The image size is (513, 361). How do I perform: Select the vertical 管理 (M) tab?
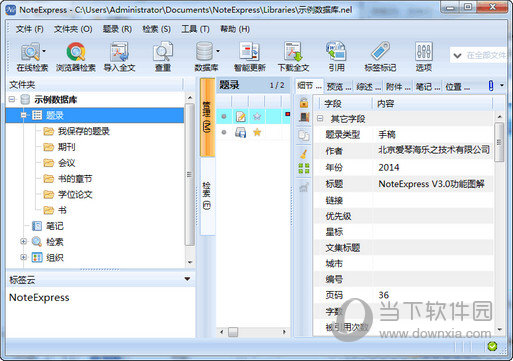tap(207, 117)
